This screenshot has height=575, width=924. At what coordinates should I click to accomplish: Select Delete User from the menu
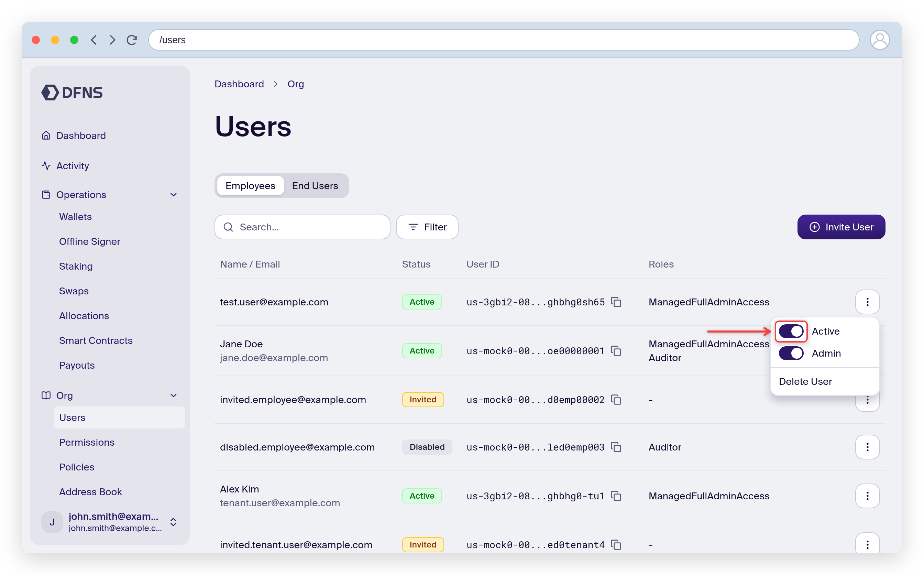point(805,381)
